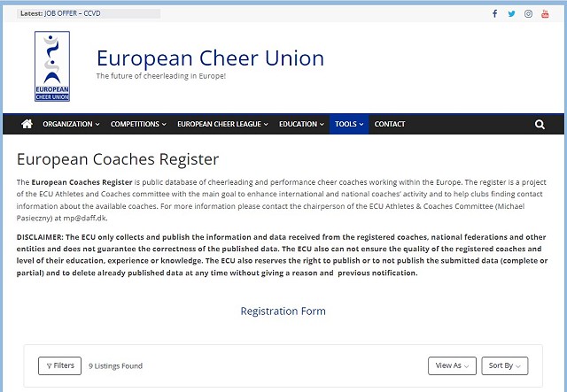Expand the Competitions menu
The width and height of the screenshot is (567, 392).
pyautogui.click(x=138, y=124)
